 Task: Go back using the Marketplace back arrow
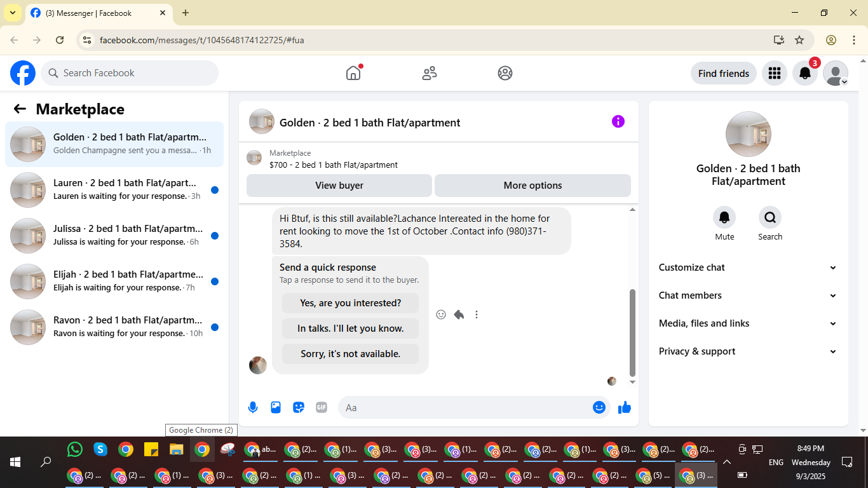click(20, 109)
